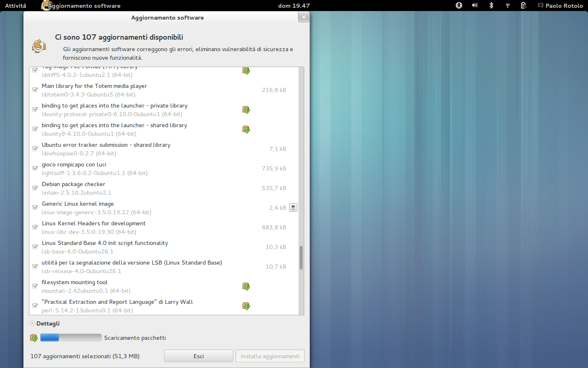Click the 10,3 kB size value
This screenshot has width=588, height=368.
[x=276, y=247]
